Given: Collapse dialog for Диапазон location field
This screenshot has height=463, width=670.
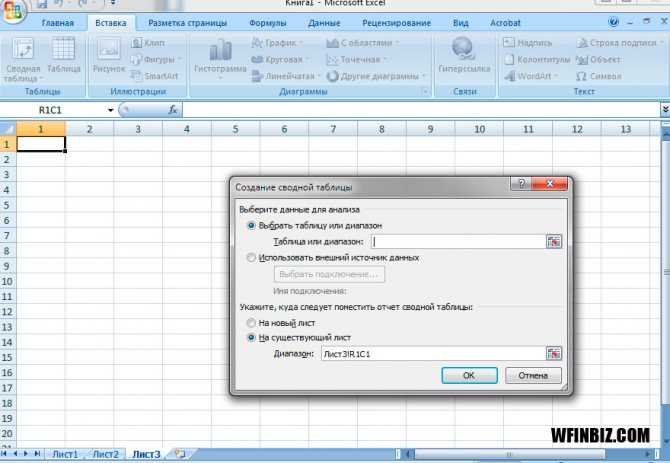Looking at the screenshot, I should [554, 353].
